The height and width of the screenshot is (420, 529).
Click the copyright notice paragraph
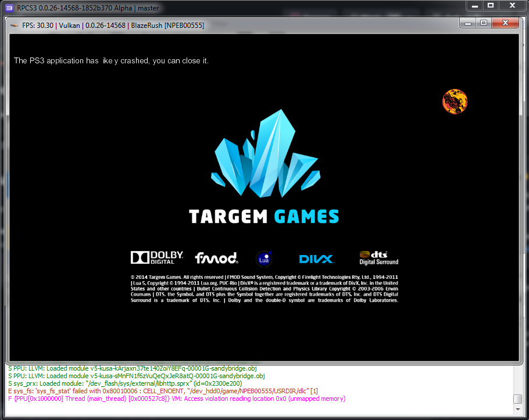coord(264,289)
